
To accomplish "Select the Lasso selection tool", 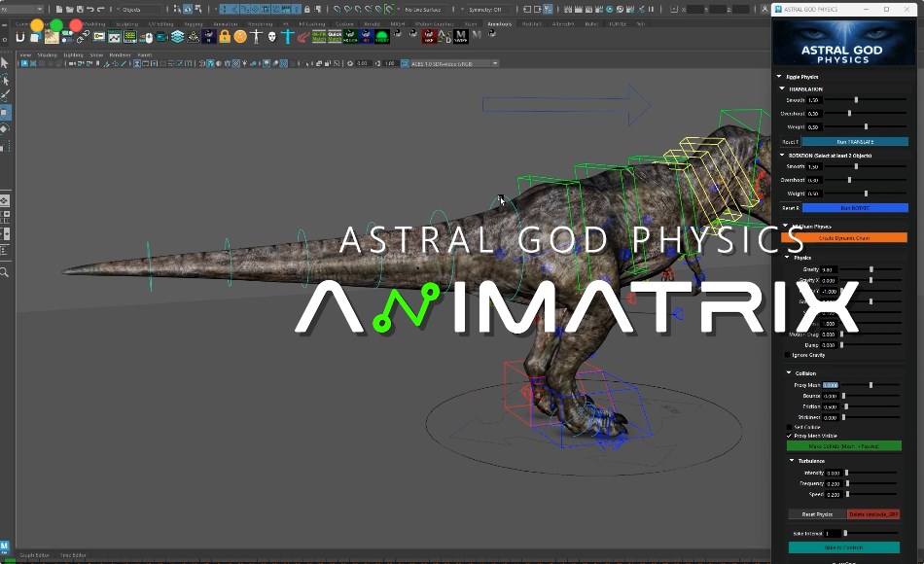I will 5,77.
